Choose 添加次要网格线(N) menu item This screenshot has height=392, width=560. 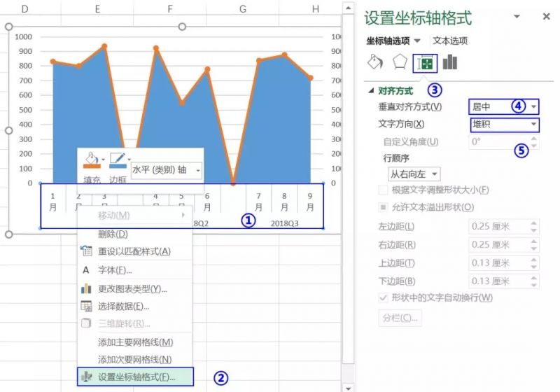coord(134,359)
